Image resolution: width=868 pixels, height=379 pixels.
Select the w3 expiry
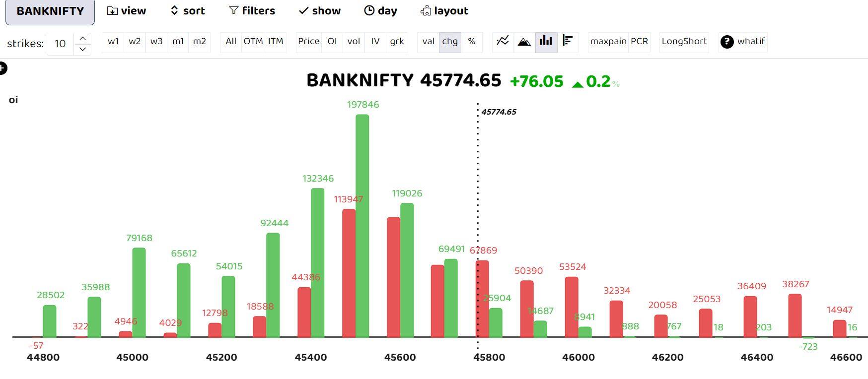click(x=156, y=42)
